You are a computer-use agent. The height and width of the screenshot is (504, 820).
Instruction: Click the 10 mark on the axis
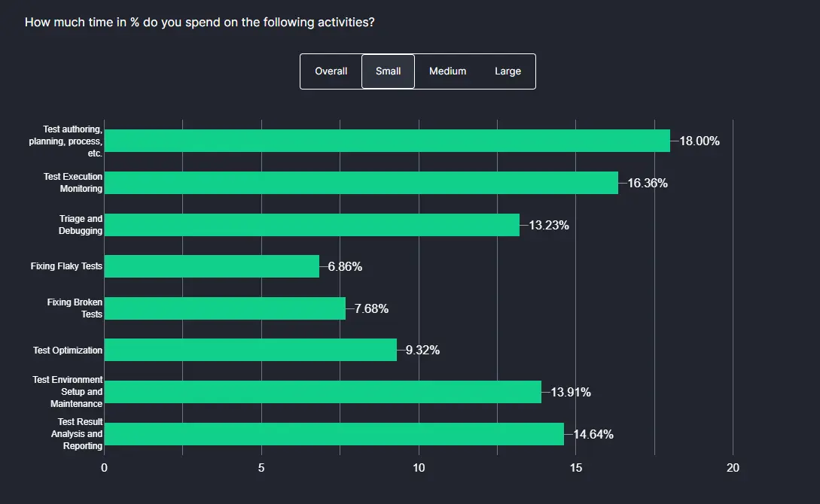point(419,468)
